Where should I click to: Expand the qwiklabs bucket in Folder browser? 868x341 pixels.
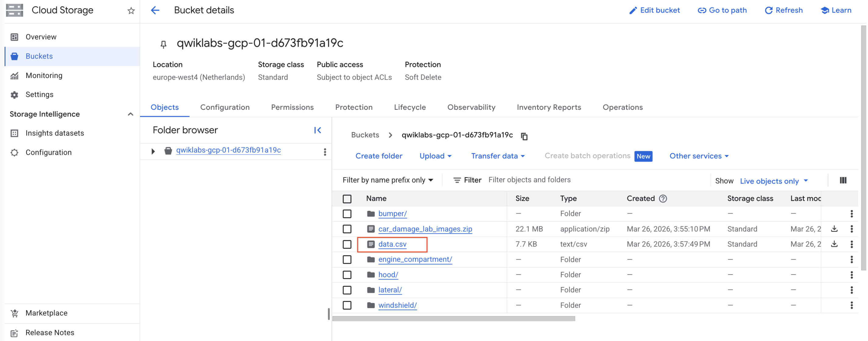153,151
